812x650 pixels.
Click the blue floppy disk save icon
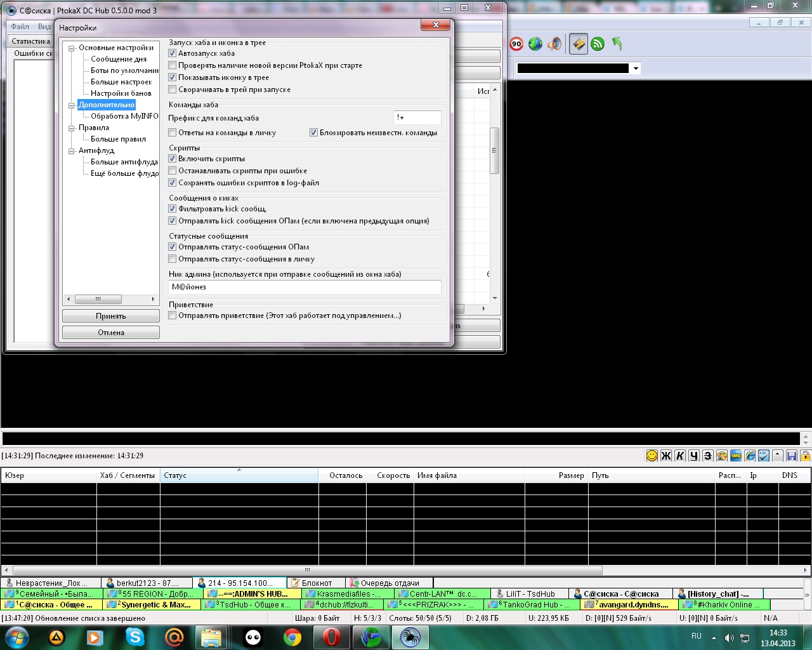pos(792,456)
